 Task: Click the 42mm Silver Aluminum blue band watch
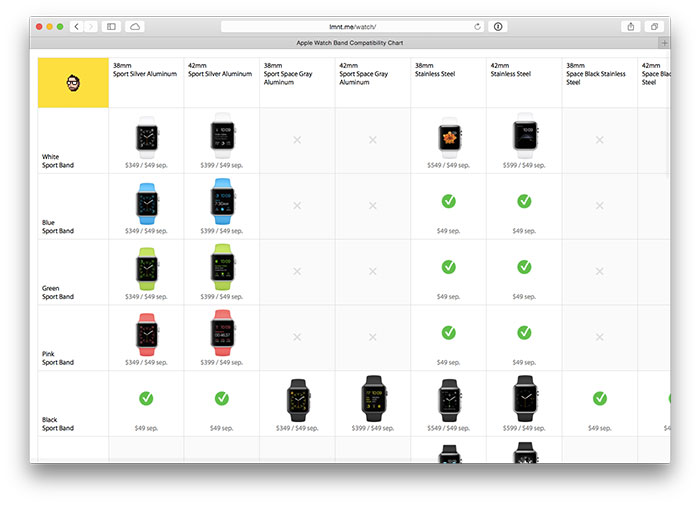222,201
